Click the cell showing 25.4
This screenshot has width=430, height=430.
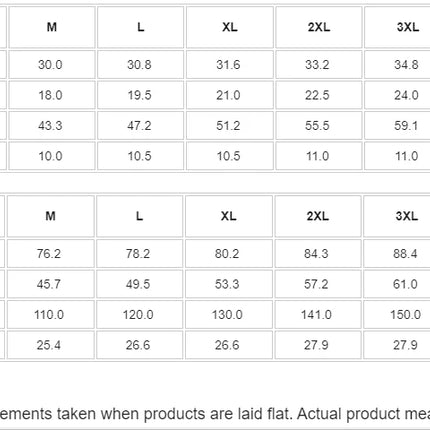pyautogui.click(x=51, y=345)
